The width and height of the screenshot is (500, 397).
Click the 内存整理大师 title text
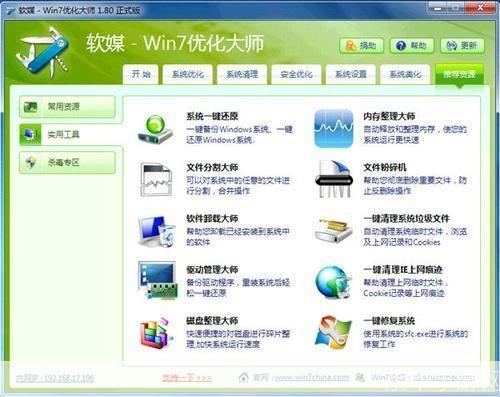click(389, 116)
